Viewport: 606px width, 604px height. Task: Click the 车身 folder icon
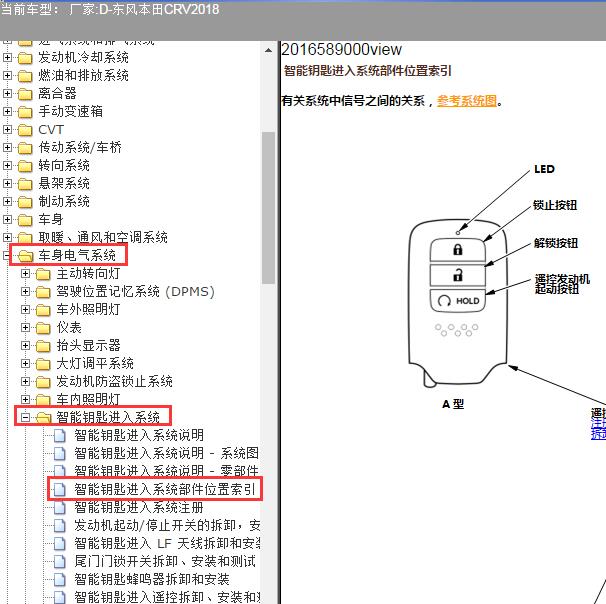click(x=25, y=220)
